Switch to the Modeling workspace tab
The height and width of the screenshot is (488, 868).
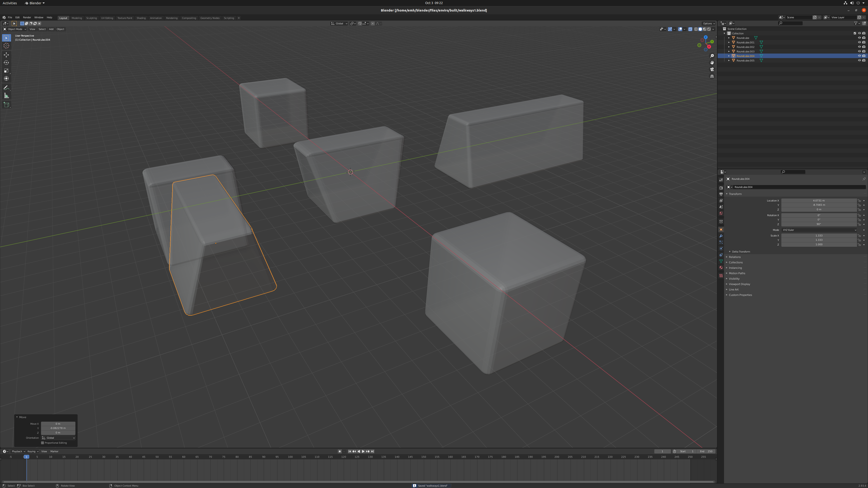pyautogui.click(x=76, y=18)
